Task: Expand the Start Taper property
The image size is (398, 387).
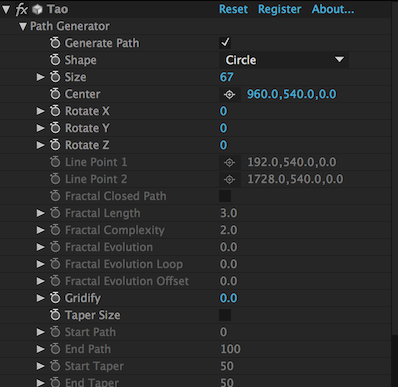Action: pyautogui.click(x=40, y=366)
